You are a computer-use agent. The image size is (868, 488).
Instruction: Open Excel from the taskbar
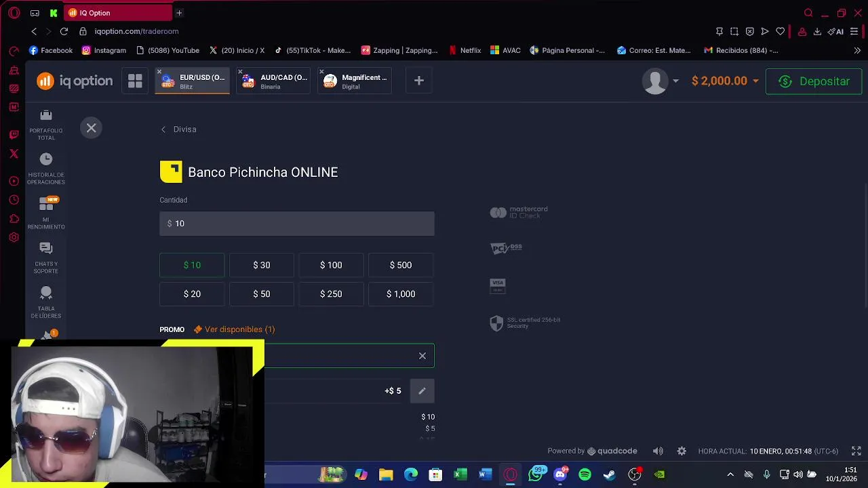point(460,474)
